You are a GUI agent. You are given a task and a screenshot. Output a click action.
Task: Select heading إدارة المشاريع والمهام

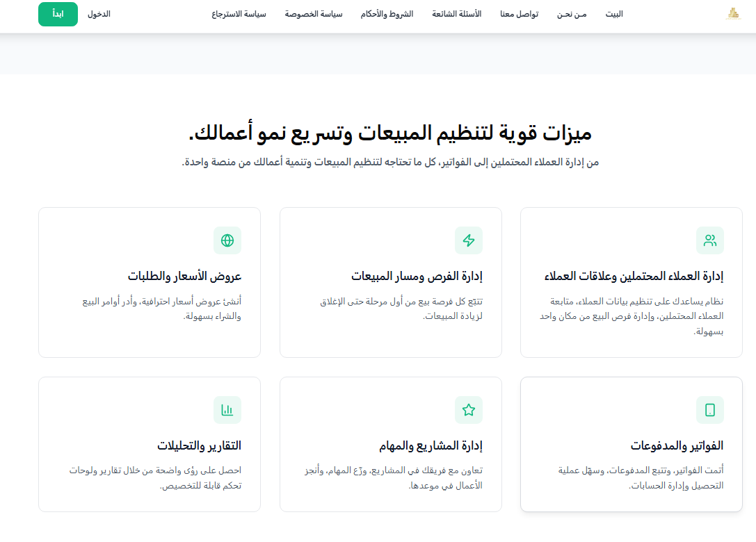pyautogui.click(x=431, y=445)
